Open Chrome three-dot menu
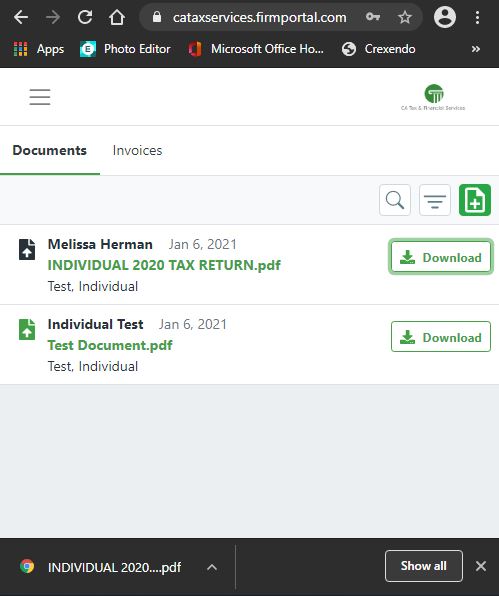This screenshot has width=499, height=596. 477,17
